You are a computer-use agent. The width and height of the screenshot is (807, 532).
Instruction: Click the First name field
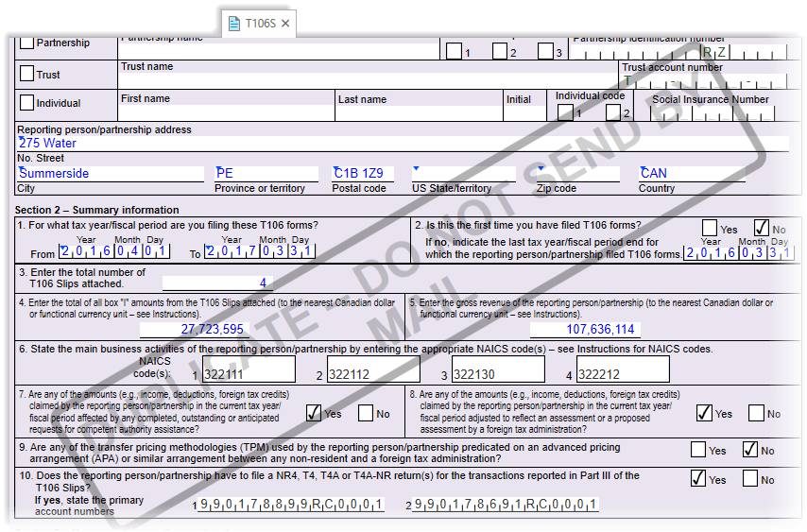(227, 112)
